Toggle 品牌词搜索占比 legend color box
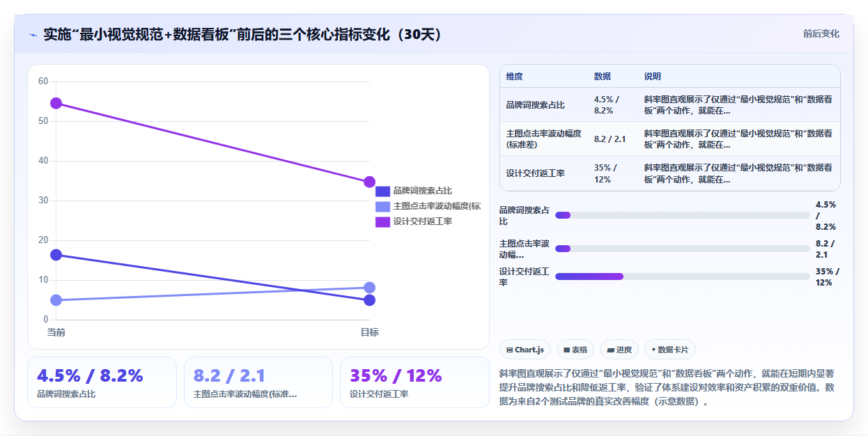868x436 pixels. pos(382,191)
